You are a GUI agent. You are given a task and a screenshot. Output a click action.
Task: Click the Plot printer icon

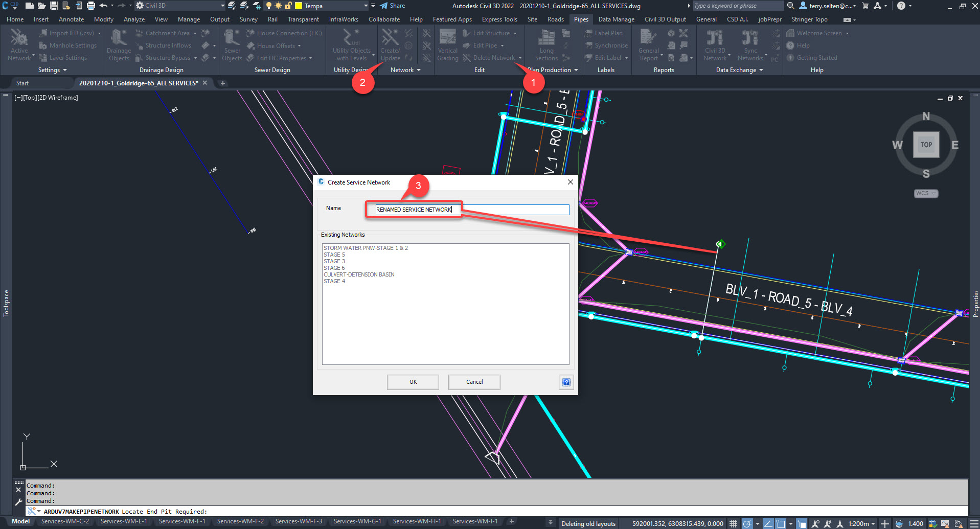tap(91, 6)
